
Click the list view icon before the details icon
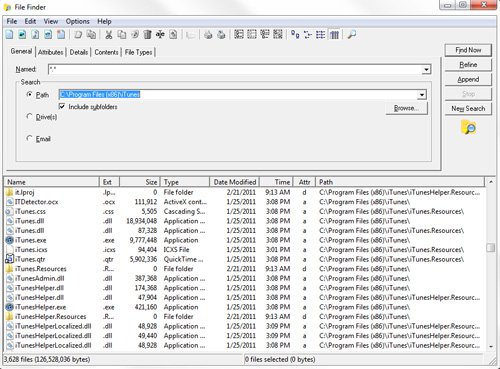click(321, 34)
